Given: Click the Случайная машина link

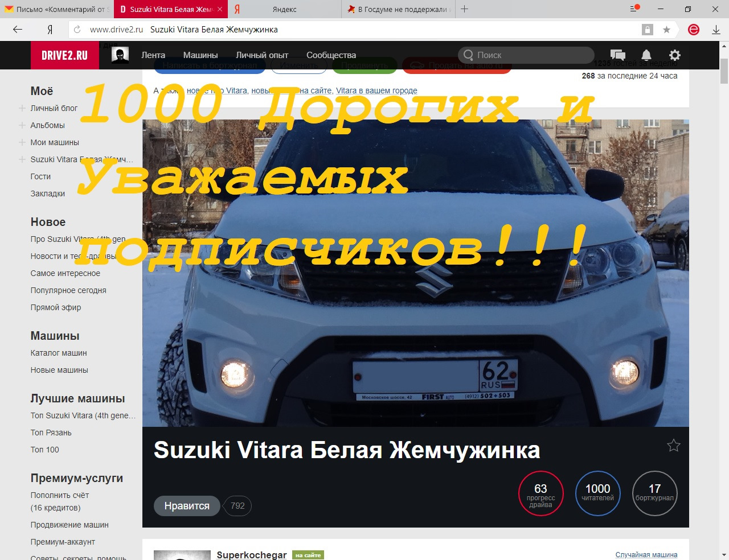Looking at the screenshot, I should coord(646,555).
